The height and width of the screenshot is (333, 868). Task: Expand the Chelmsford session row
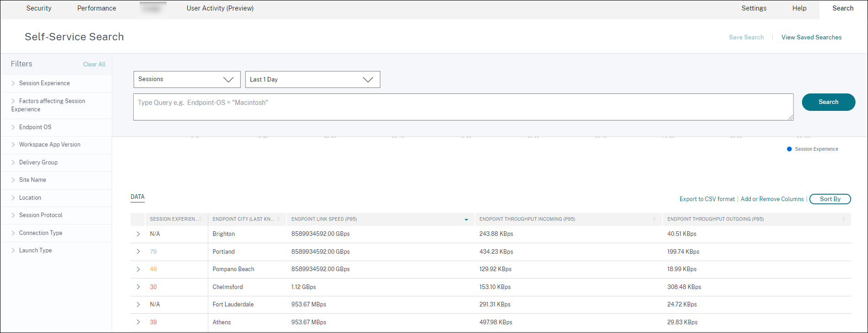[x=138, y=287]
